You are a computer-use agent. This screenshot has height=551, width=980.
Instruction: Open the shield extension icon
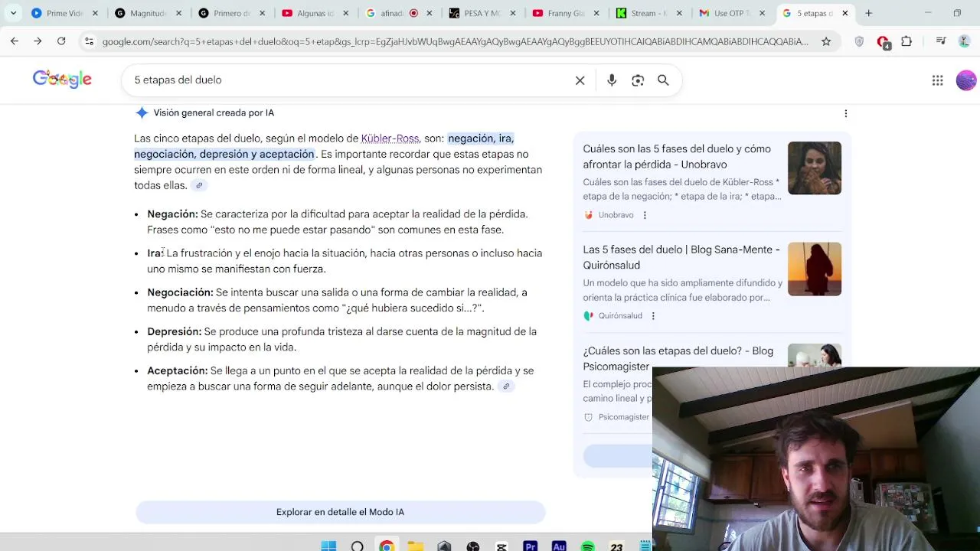click(x=859, y=41)
